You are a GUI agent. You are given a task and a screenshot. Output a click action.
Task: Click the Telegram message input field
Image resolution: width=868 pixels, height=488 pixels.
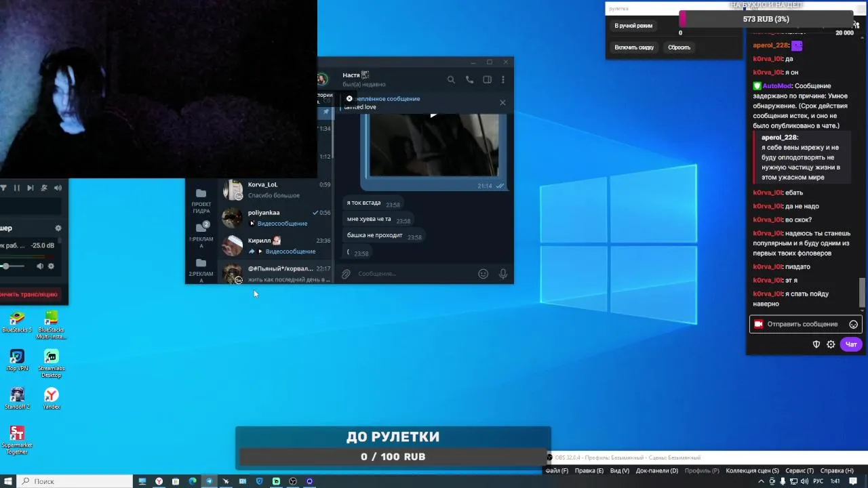point(414,274)
